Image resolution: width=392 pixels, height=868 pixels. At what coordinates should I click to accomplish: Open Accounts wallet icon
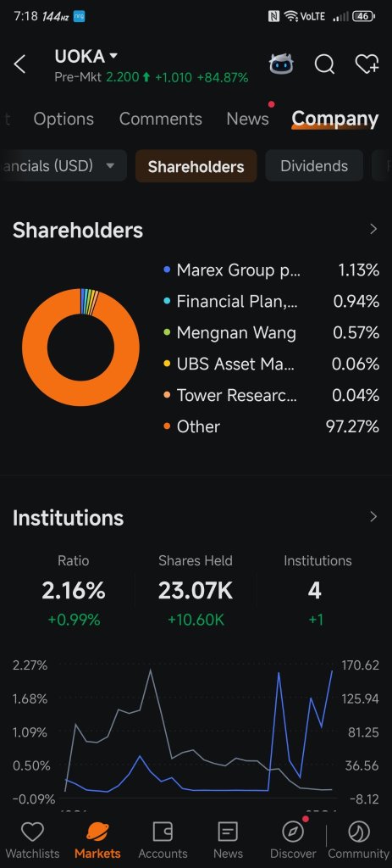(163, 840)
